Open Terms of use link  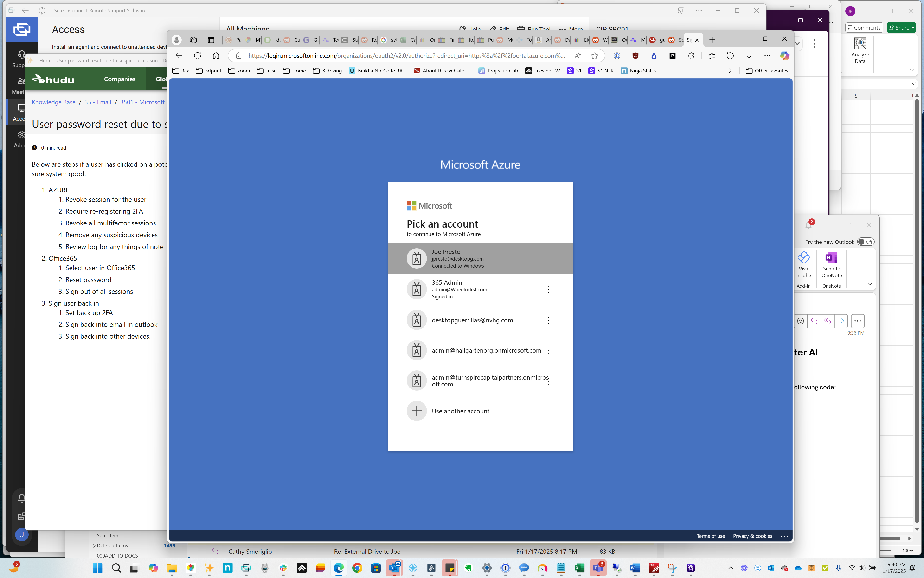tap(711, 536)
